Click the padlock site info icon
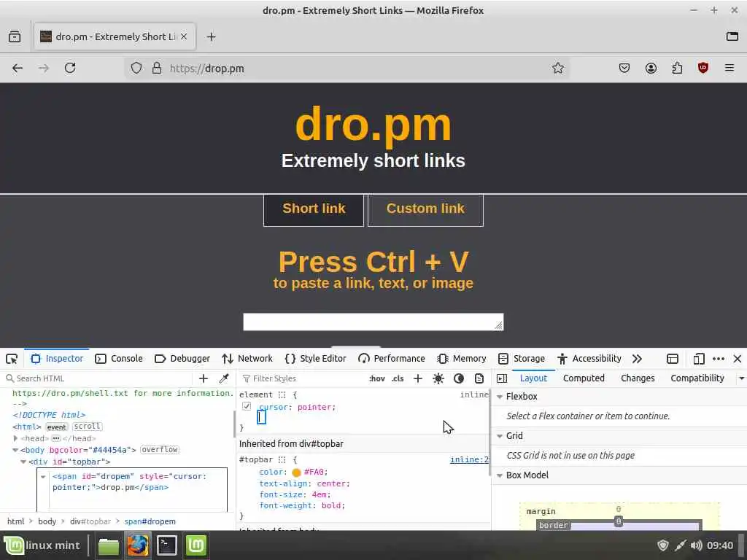Image resolution: width=747 pixels, height=560 pixels. coord(157,68)
